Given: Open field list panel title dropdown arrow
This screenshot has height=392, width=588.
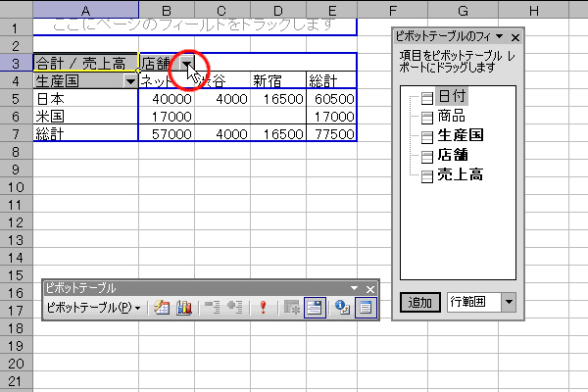Looking at the screenshot, I should coord(499,36).
